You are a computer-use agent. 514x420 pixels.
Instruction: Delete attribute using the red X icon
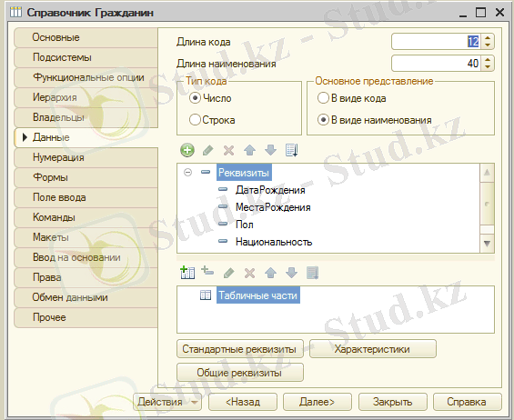[x=229, y=150]
